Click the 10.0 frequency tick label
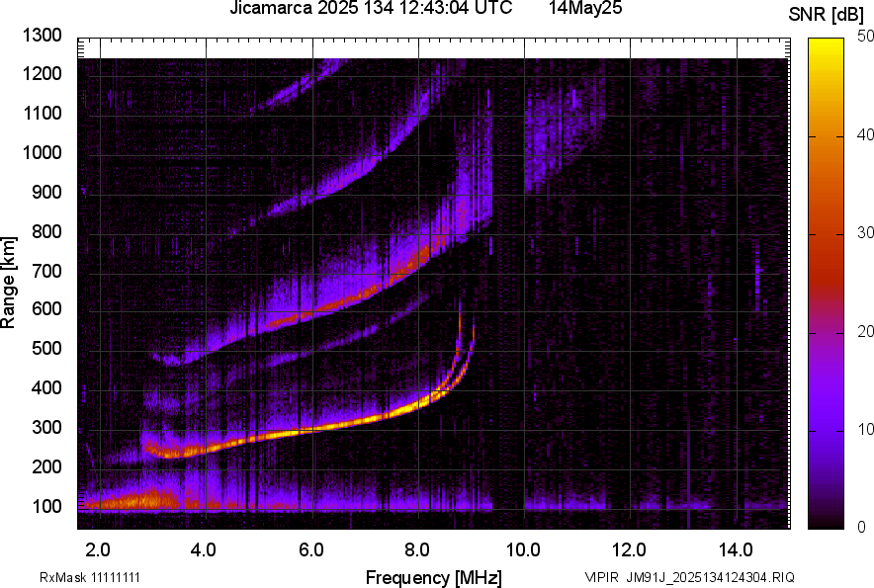This screenshot has height=588, width=874. [523, 549]
